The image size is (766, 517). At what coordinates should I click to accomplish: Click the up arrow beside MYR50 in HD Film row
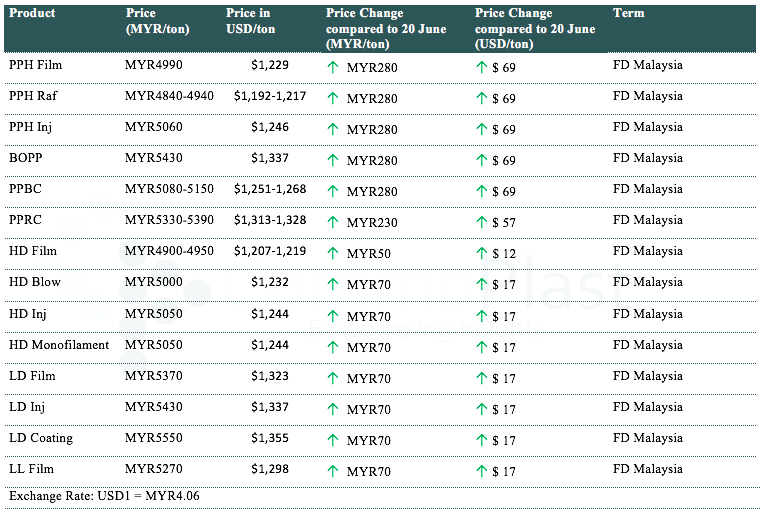coord(333,253)
